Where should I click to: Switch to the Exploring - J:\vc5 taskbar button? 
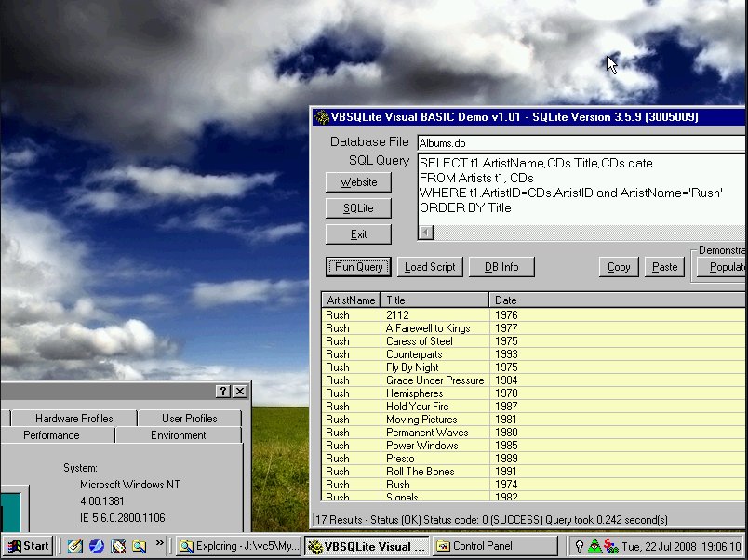pos(239,546)
